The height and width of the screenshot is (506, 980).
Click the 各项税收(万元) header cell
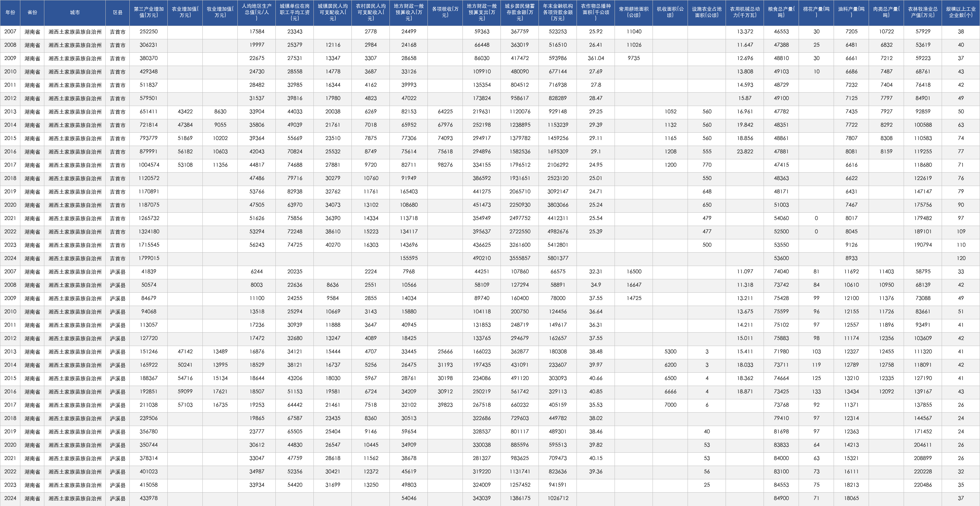(x=445, y=13)
